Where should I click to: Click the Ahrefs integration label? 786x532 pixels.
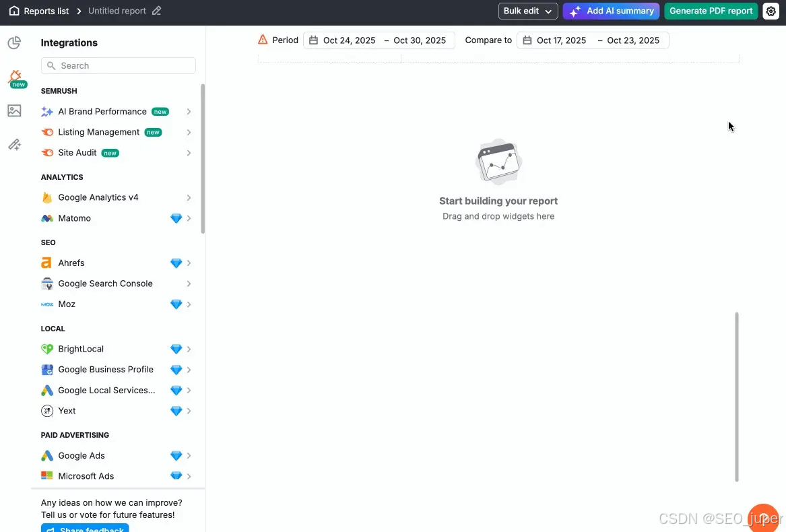71,263
